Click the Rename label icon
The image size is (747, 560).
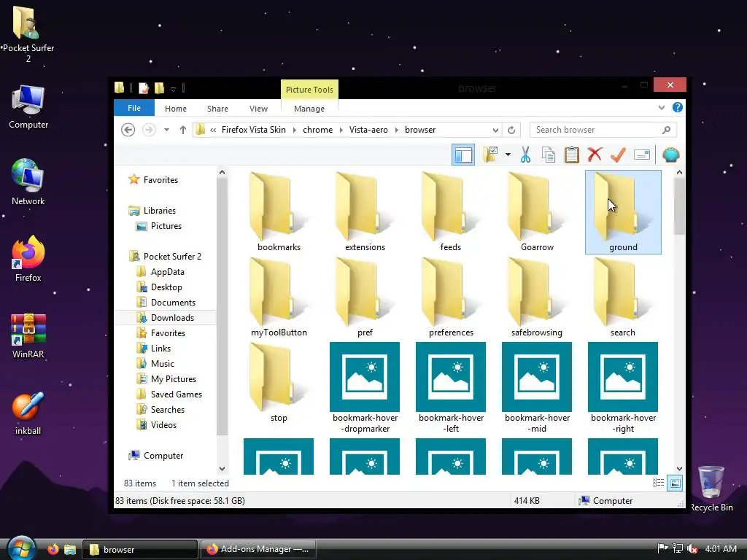[642, 155]
